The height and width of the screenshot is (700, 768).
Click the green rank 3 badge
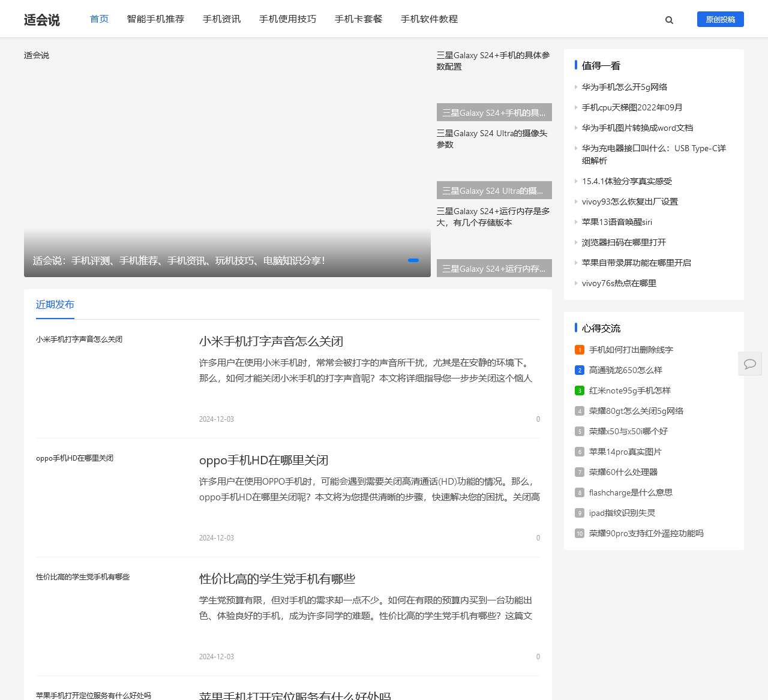pyautogui.click(x=579, y=390)
